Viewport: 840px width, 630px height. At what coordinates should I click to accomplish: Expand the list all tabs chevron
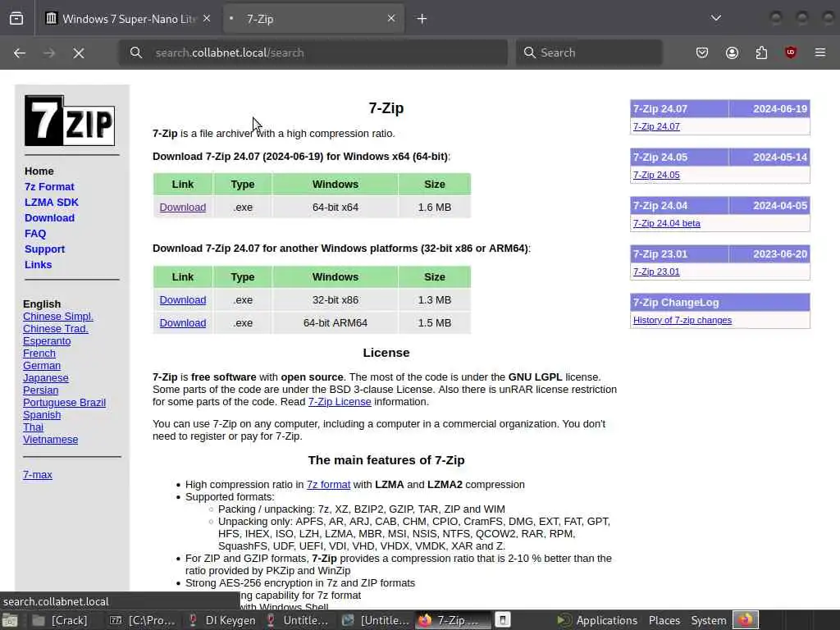click(715, 19)
